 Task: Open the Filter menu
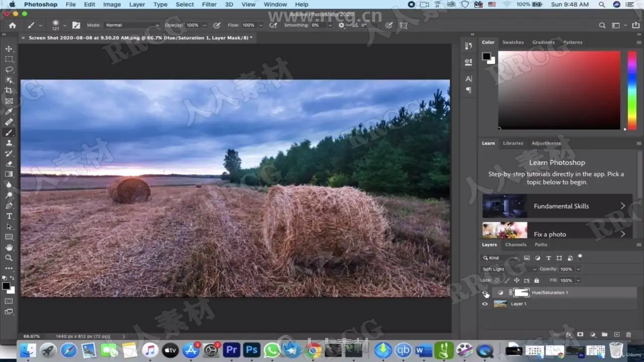click(x=209, y=5)
